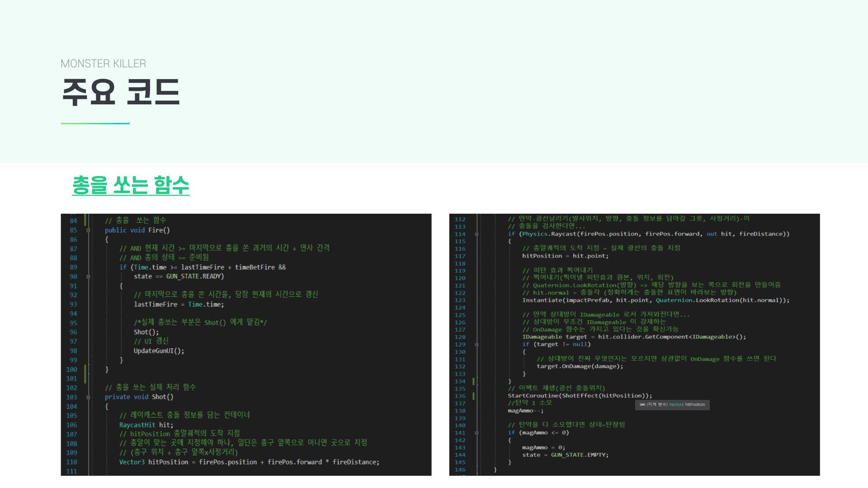Collapse the magAmmo <= 0 if block
Screen dimensions: 868x488
pos(476,433)
